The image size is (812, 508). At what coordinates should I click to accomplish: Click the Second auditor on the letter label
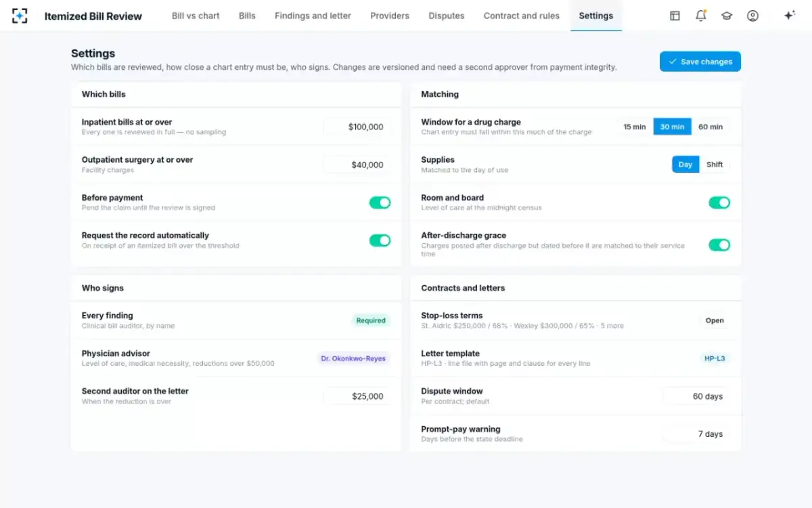click(135, 391)
